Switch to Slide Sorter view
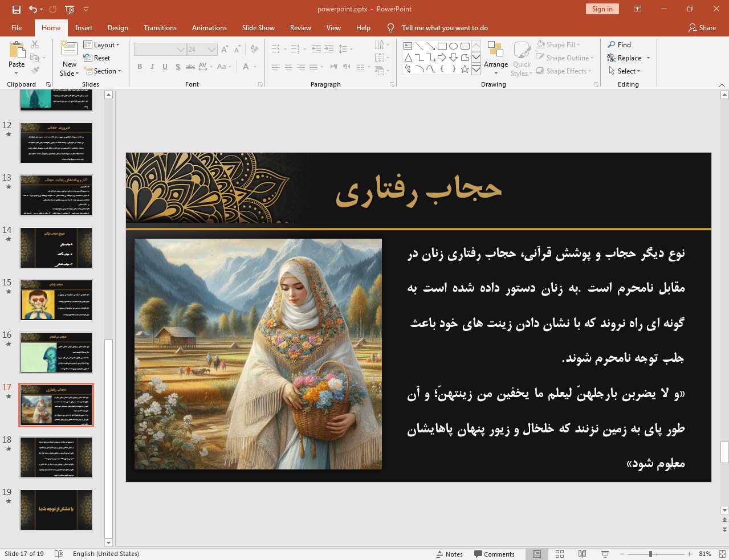 tap(559, 553)
